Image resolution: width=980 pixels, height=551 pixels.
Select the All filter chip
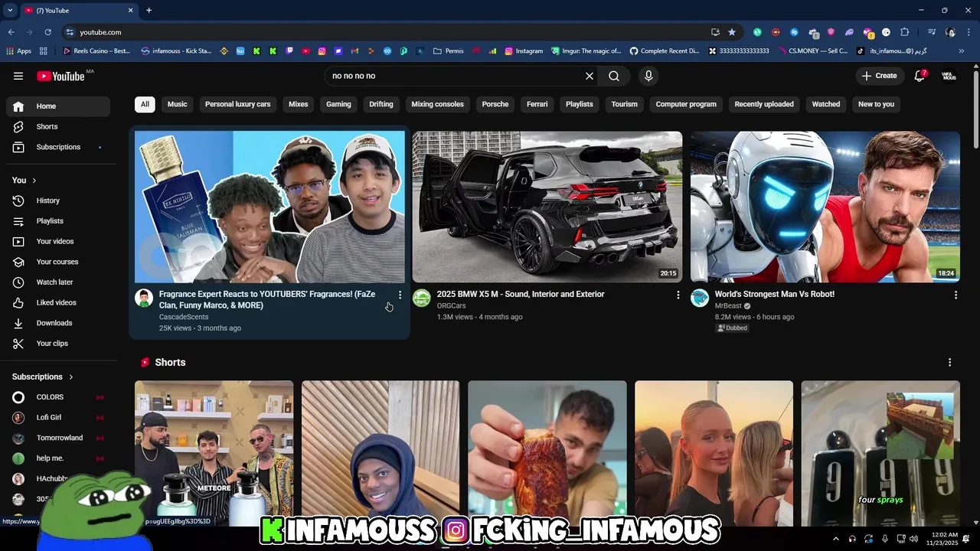pyautogui.click(x=145, y=104)
